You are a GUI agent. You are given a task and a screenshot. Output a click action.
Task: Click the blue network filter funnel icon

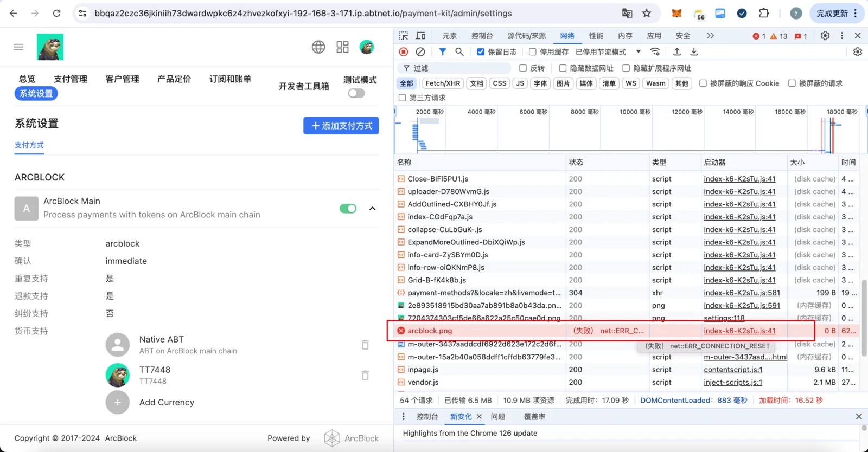click(443, 52)
